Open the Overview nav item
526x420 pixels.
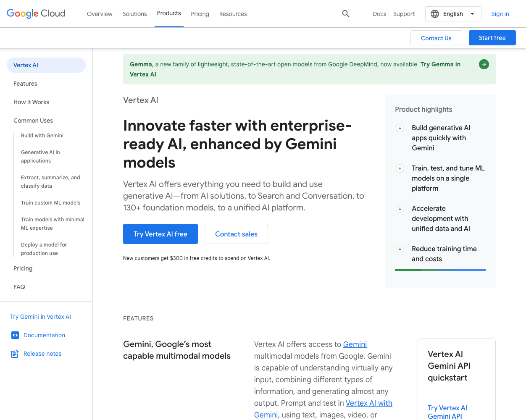coord(100,14)
